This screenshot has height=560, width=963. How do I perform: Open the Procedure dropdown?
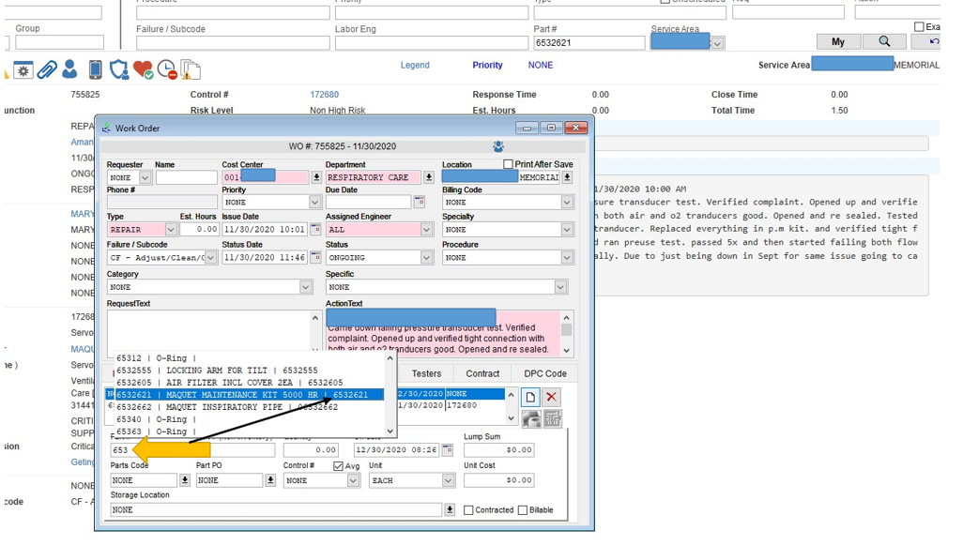567,257
